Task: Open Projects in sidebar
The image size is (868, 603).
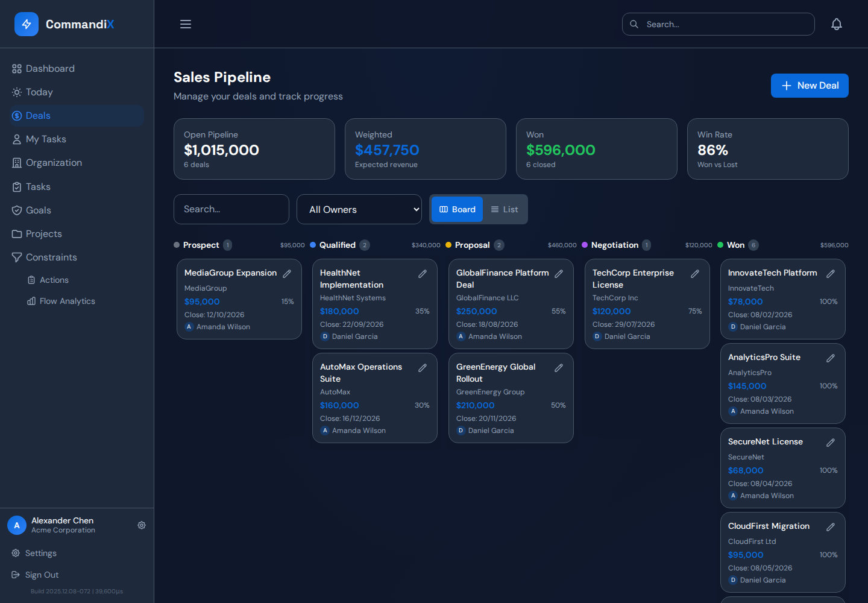Action: [77, 234]
